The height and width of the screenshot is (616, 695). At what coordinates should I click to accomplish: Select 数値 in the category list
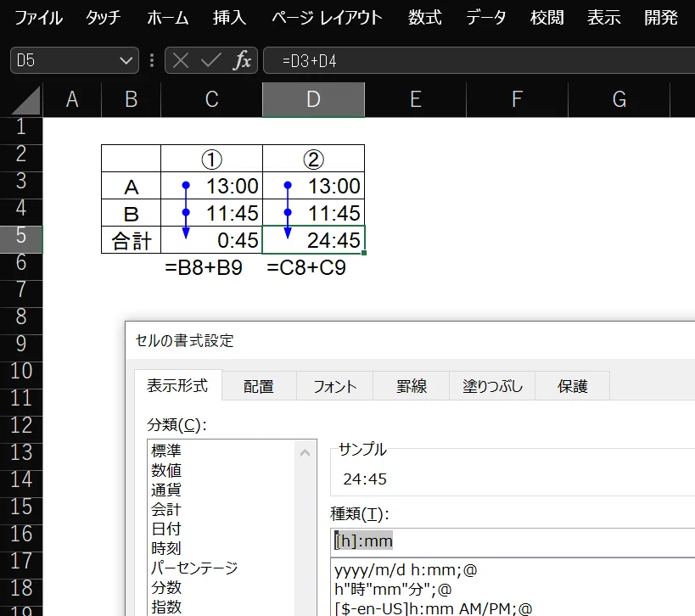click(166, 470)
